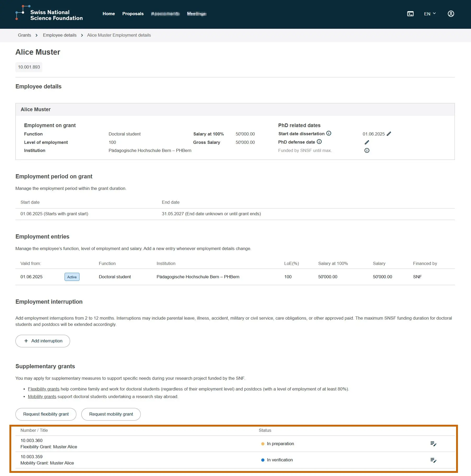The image size is (471, 476).
Task: Go to Employee details breadcrumb
Action: click(60, 35)
